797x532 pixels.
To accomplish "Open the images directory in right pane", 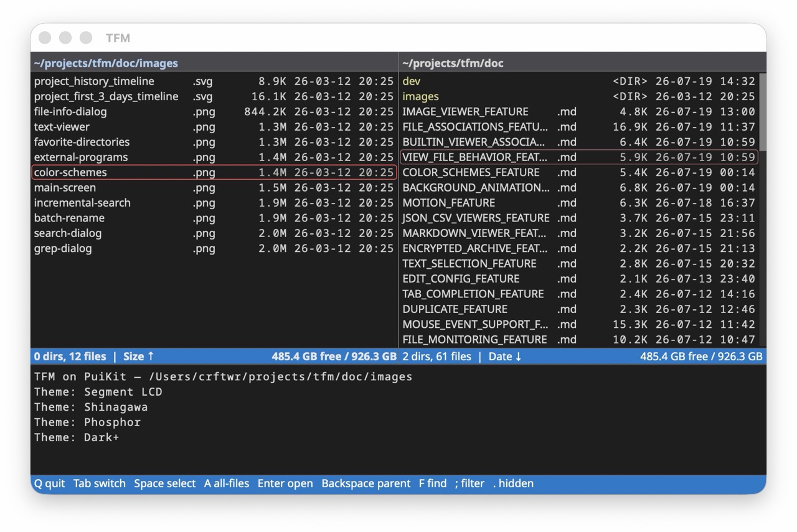I will (579, 96).
